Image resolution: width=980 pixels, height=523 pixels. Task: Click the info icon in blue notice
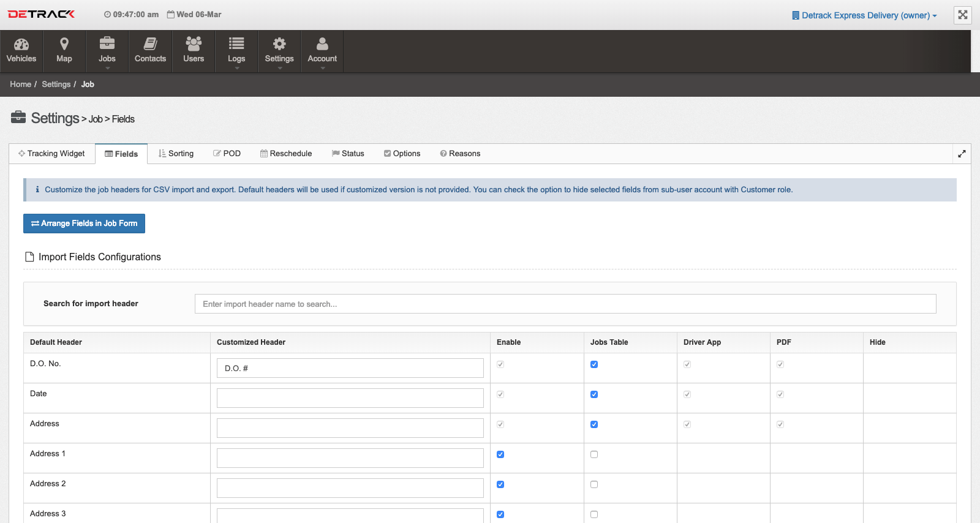point(37,190)
